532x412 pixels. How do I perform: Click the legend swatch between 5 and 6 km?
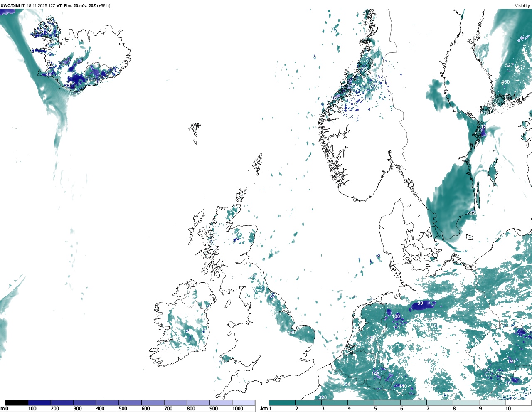(387, 402)
